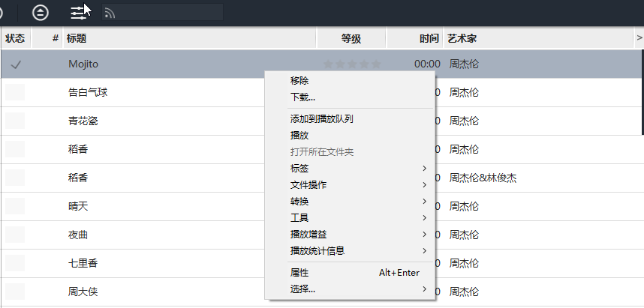This screenshot has width=644, height=308.
Task: Click the status box of 告白气球
Action: 15,92
